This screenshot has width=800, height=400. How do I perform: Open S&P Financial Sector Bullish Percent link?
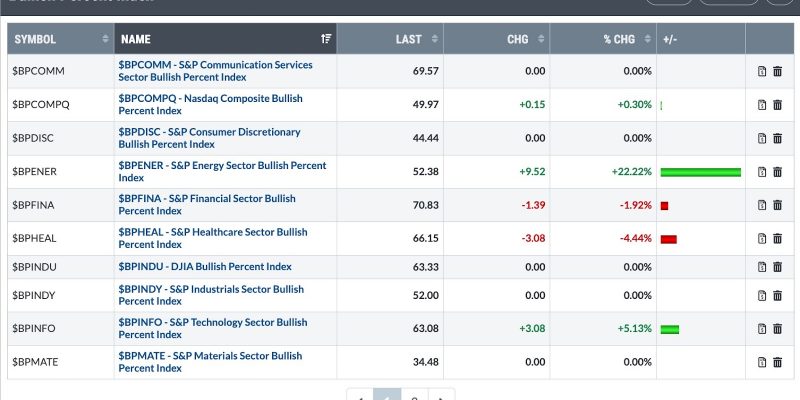coord(207,205)
